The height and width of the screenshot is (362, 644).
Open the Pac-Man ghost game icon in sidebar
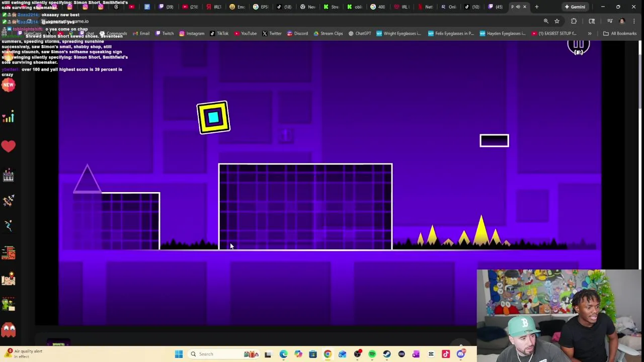click(8, 330)
